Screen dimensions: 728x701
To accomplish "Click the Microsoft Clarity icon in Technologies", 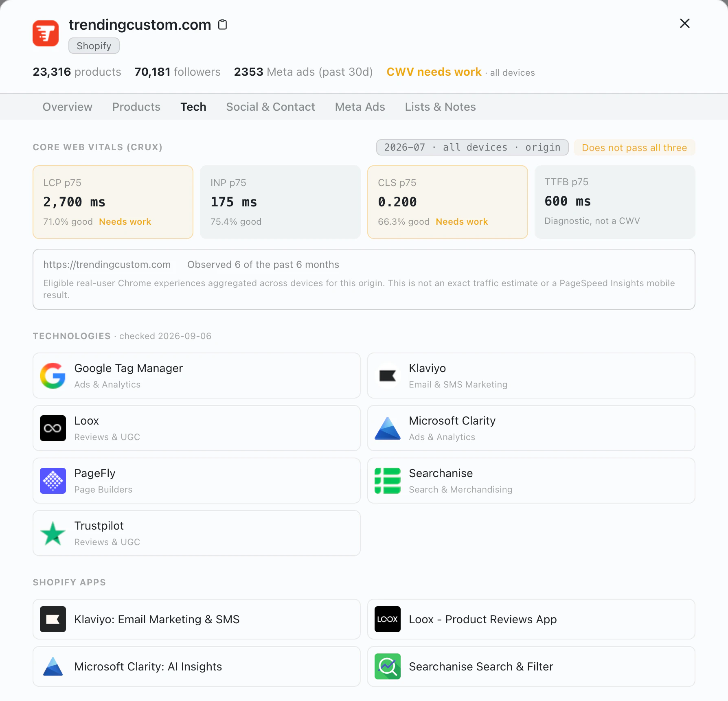I will pos(388,428).
